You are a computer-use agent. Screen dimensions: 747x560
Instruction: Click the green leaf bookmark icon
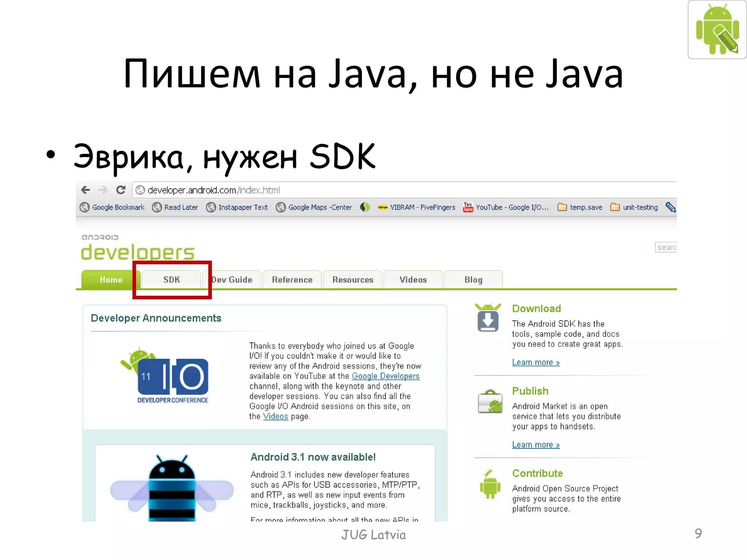click(365, 207)
